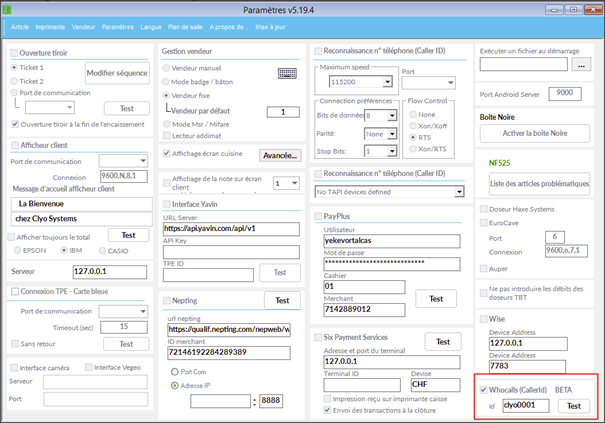Screen dimensions: 605x423
Task: Expand the note-sur-écran-client number dropdown
Action: coord(294,183)
